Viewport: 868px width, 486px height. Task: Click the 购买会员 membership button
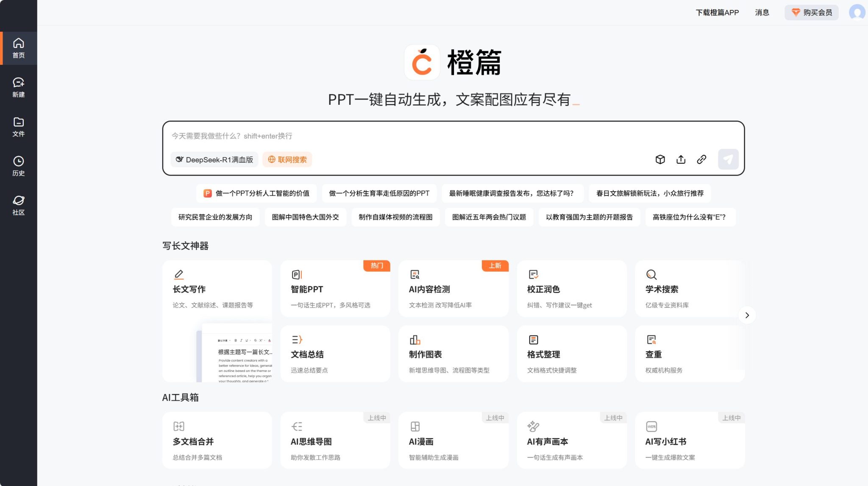point(811,12)
